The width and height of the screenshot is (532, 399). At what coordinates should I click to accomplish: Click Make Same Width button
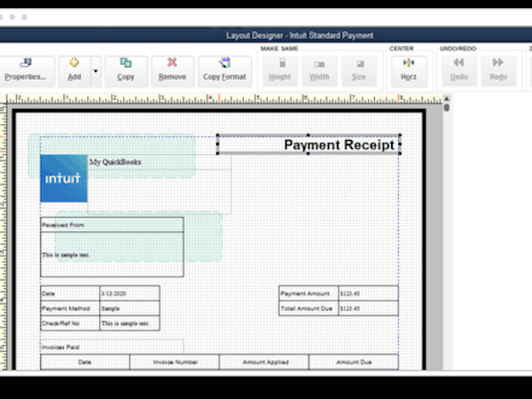click(319, 71)
